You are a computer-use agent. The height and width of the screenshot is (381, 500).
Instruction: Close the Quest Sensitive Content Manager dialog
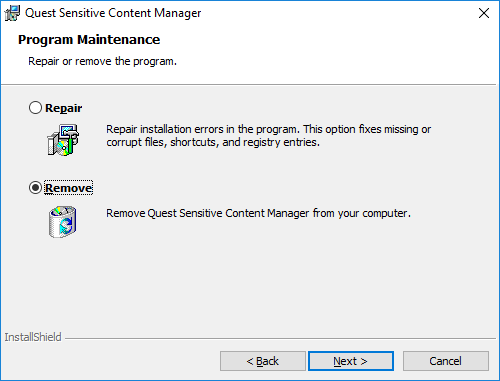484,13
